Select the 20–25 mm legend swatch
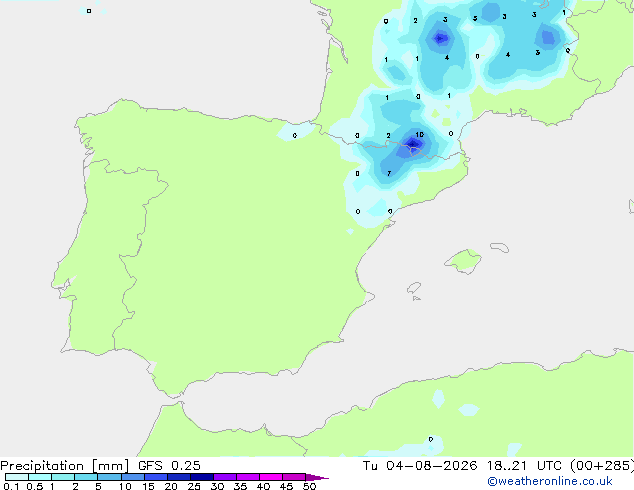 point(179,477)
